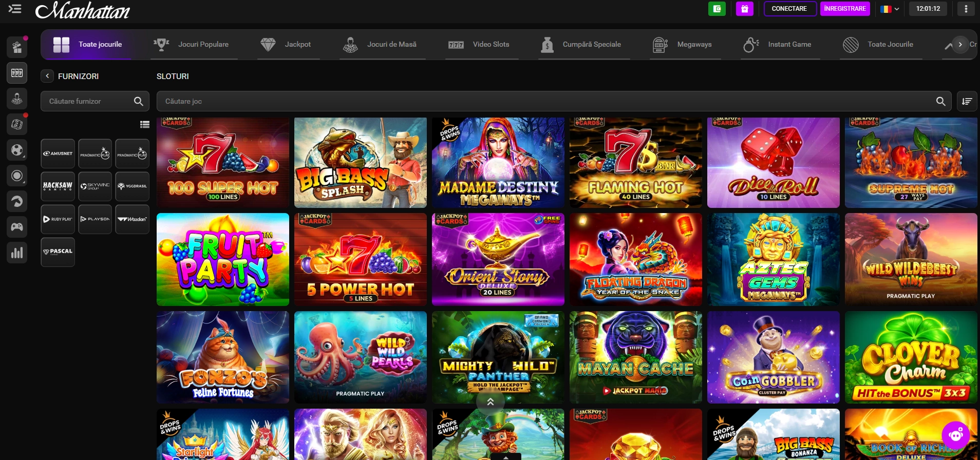Open the sort games button
Screen dimensions: 980x460
[x=967, y=101]
